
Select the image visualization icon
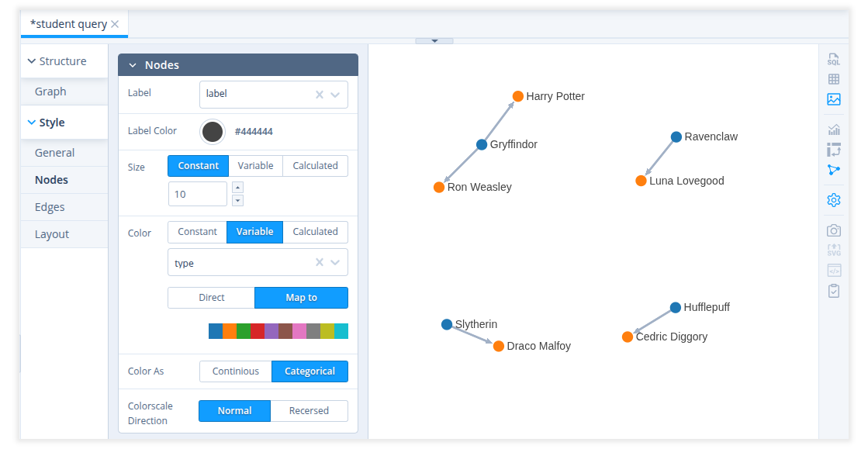pos(834,99)
